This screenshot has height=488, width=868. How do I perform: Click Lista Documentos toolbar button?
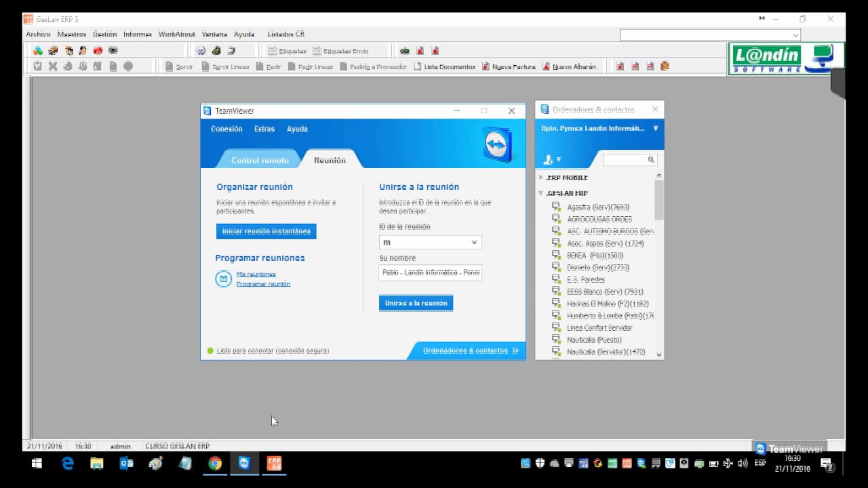pos(444,66)
